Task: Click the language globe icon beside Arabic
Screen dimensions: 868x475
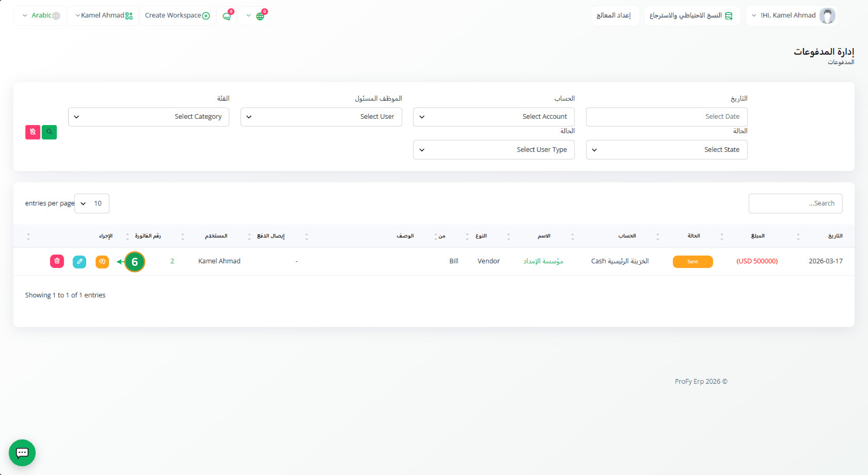Action: coord(56,16)
